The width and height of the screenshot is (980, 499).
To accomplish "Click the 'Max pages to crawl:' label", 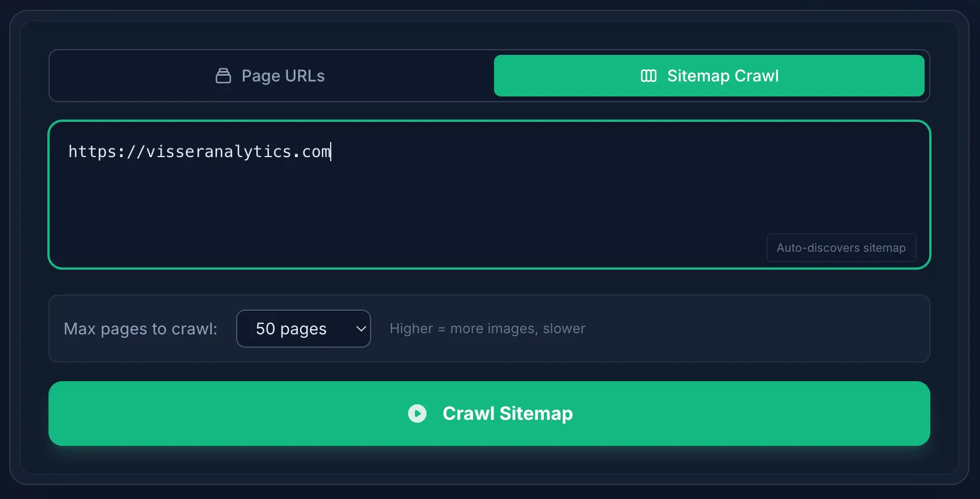I will coord(141,329).
